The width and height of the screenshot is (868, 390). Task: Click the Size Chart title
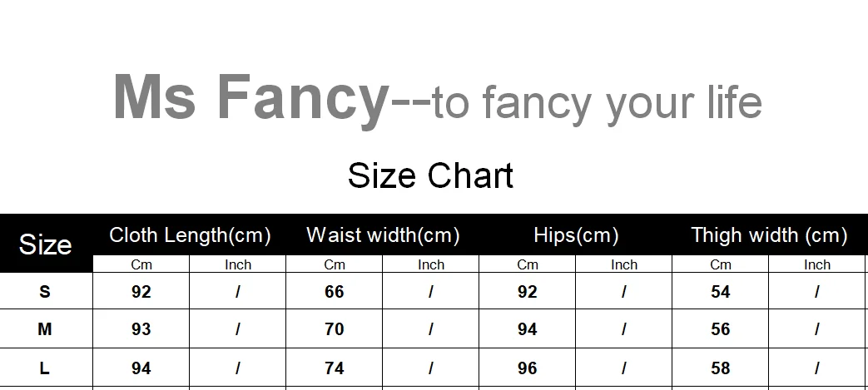[x=431, y=176]
